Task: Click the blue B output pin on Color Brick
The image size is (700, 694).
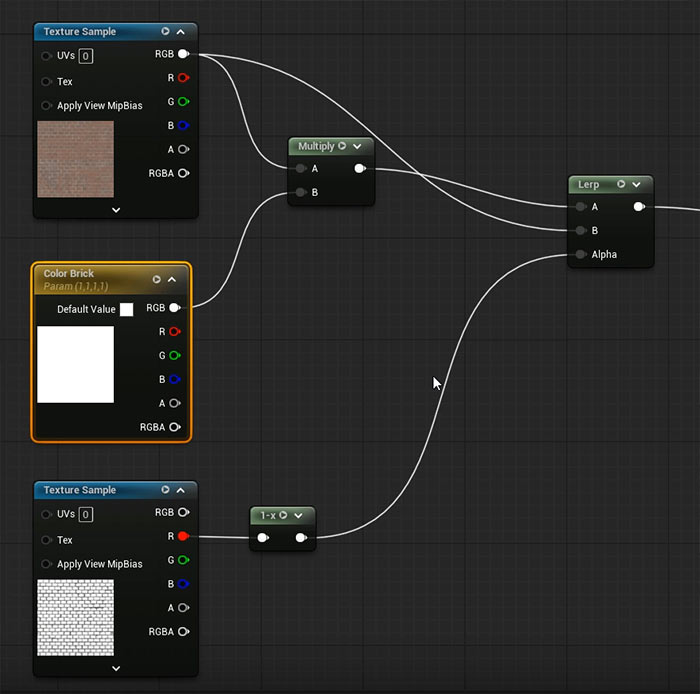Action: [x=176, y=380]
